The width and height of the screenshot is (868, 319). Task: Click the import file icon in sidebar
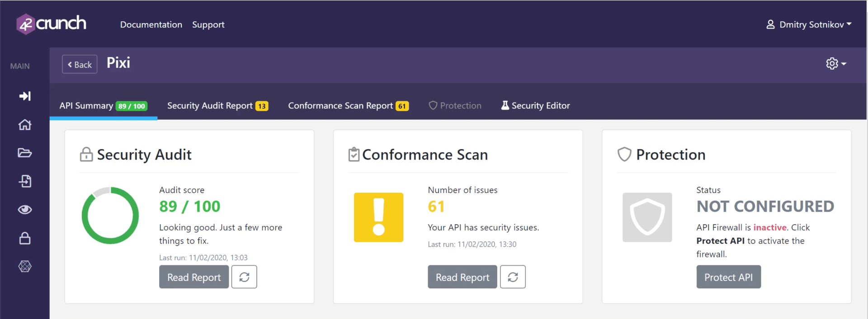pyautogui.click(x=25, y=181)
